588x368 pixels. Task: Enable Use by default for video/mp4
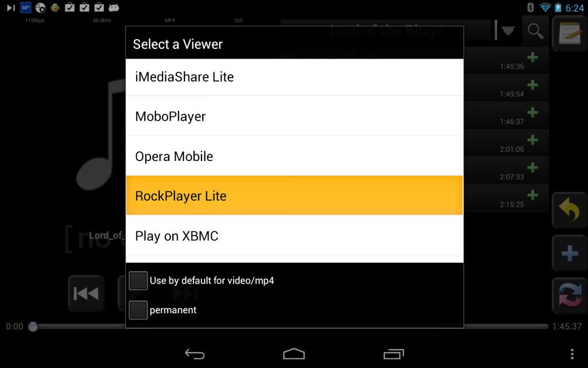pos(138,281)
